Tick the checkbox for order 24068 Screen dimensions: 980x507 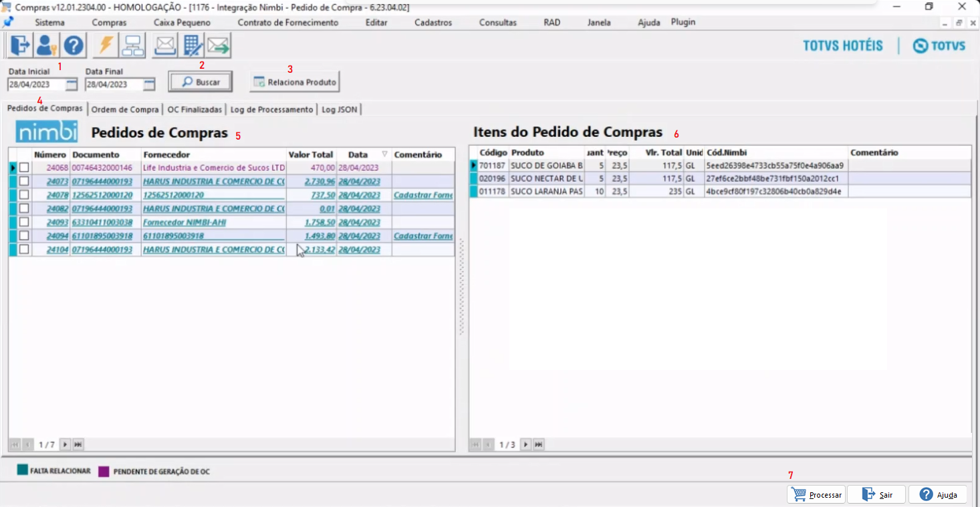(x=24, y=168)
